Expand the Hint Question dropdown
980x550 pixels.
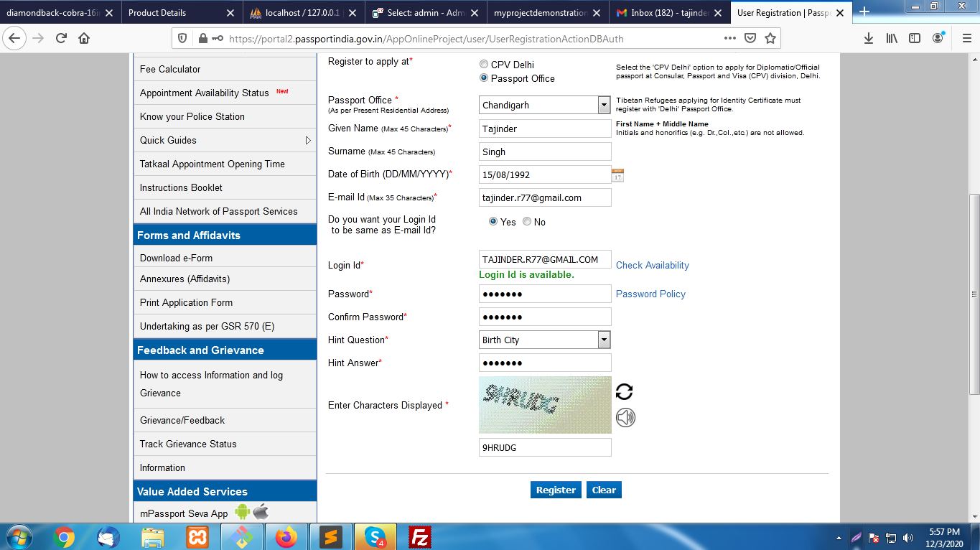point(603,340)
